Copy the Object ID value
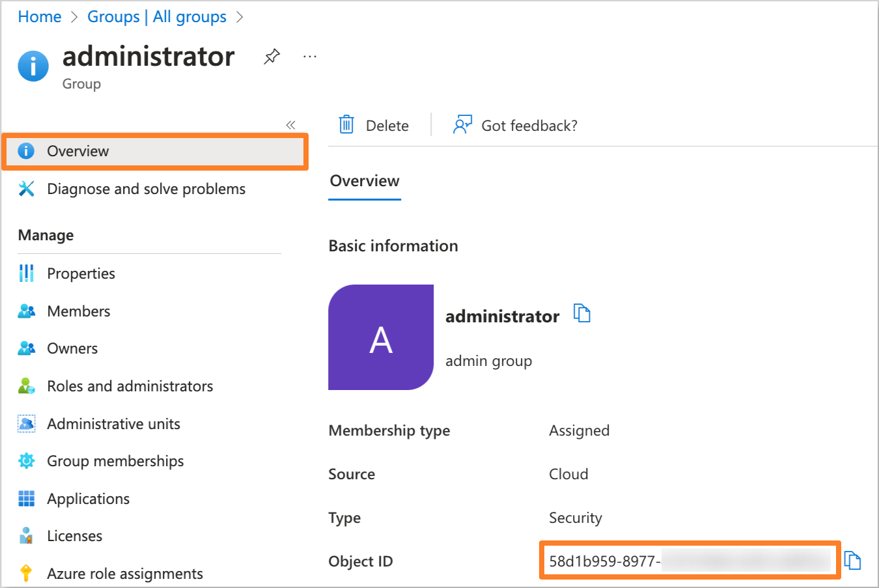 coord(853,559)
